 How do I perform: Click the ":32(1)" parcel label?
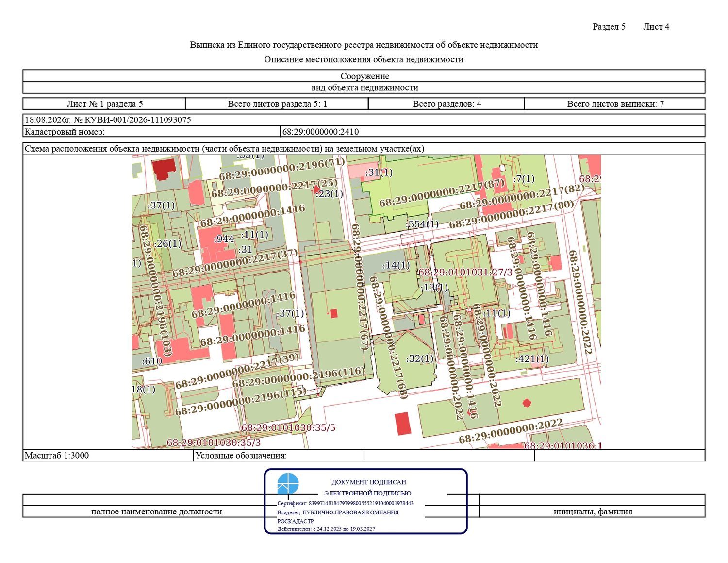420,358
